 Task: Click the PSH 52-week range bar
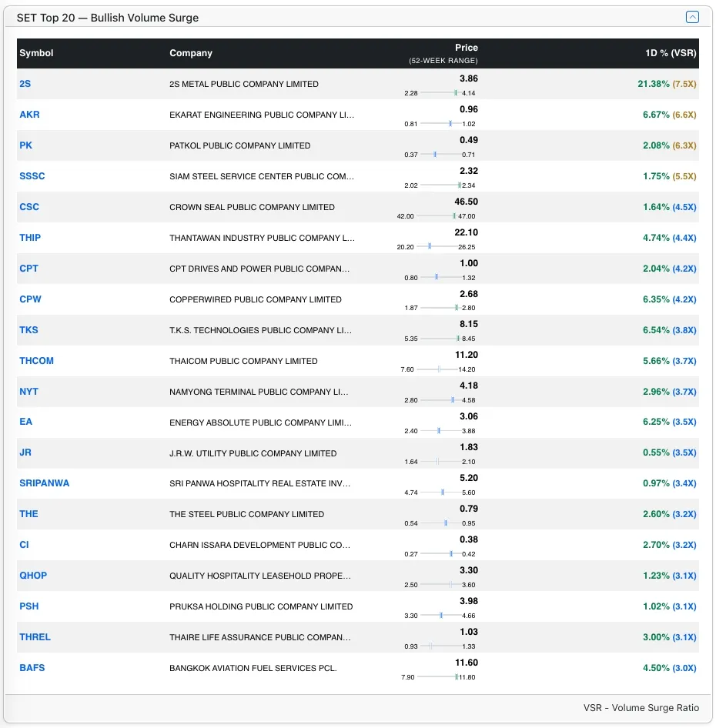[x=440, y=615]
